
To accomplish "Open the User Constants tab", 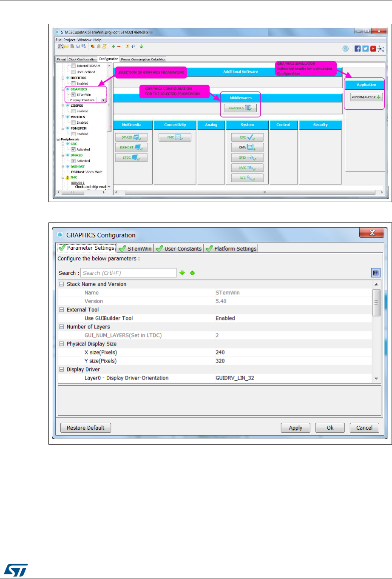I will point(179,248).
